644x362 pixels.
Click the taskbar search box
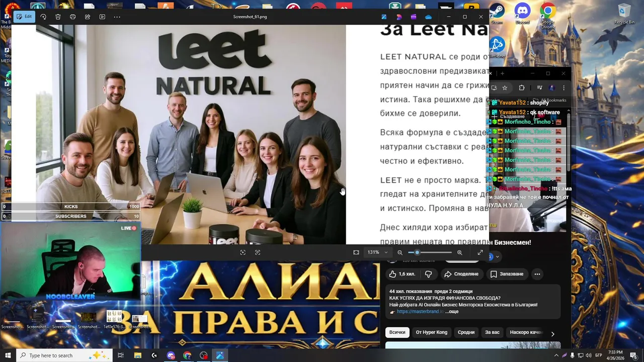click(x=64, y=355)
